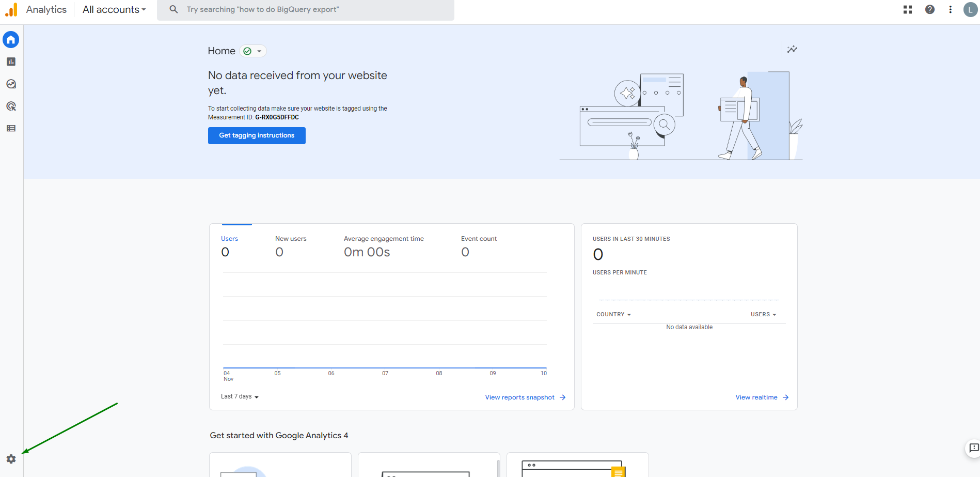Click the Analytics product name

46,9
